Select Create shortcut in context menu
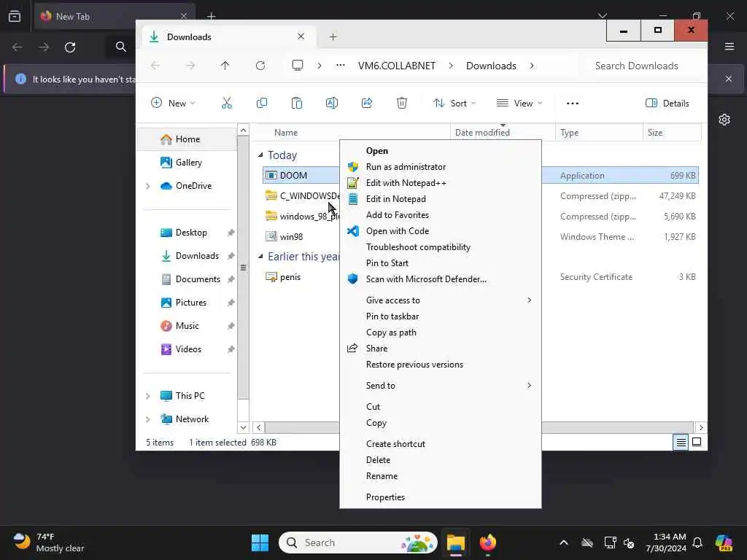This screenshot has width=747, height=560. point(440,444)
